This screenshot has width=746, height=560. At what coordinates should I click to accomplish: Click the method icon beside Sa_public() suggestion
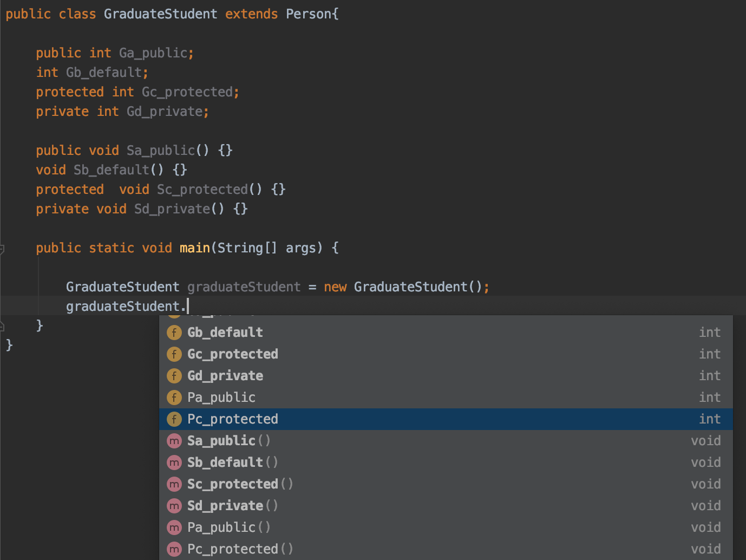(174, 441)
